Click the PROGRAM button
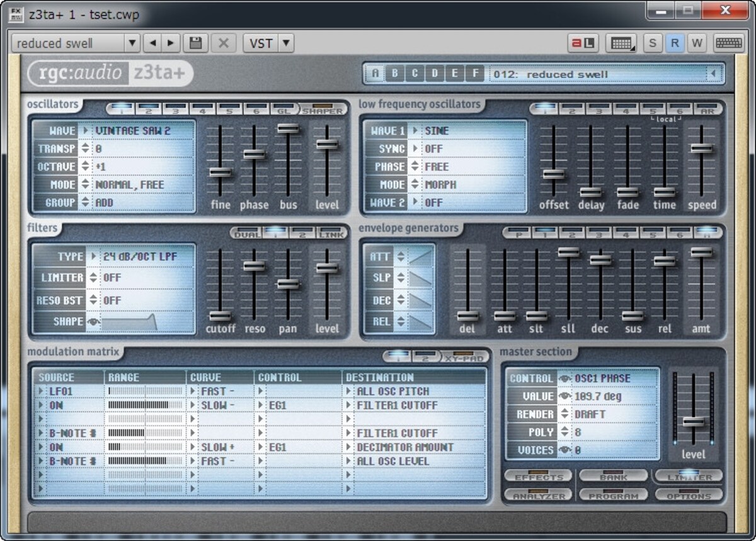 click(x=614, y=495)
